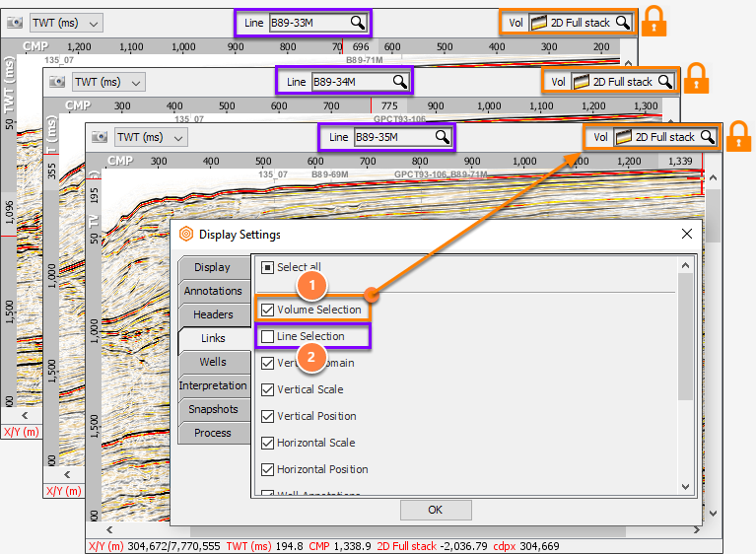Screen dimensions: 756x554
Task: Click the OK button in Display Settings
Action: click(436, 510)
